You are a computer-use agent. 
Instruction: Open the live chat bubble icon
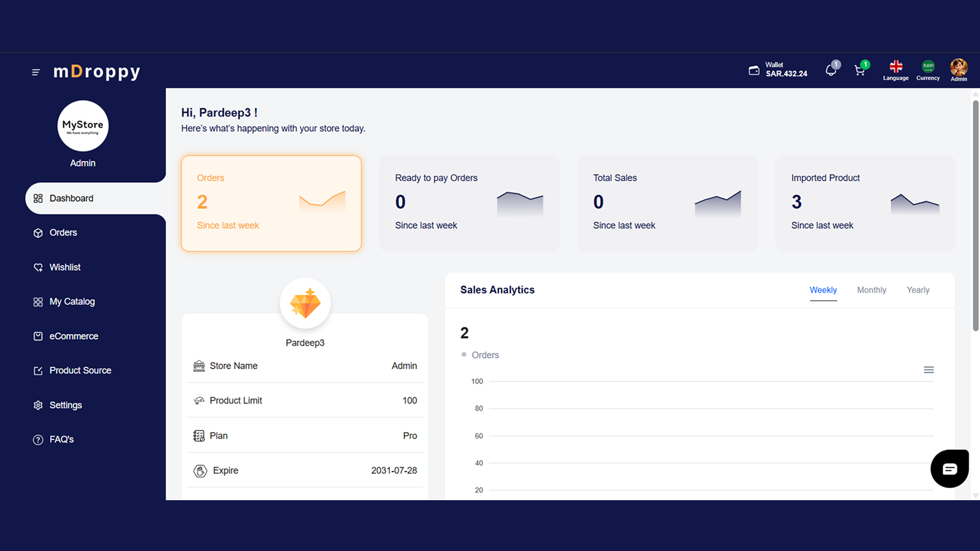pyautogui.click(x=949, y=469)
